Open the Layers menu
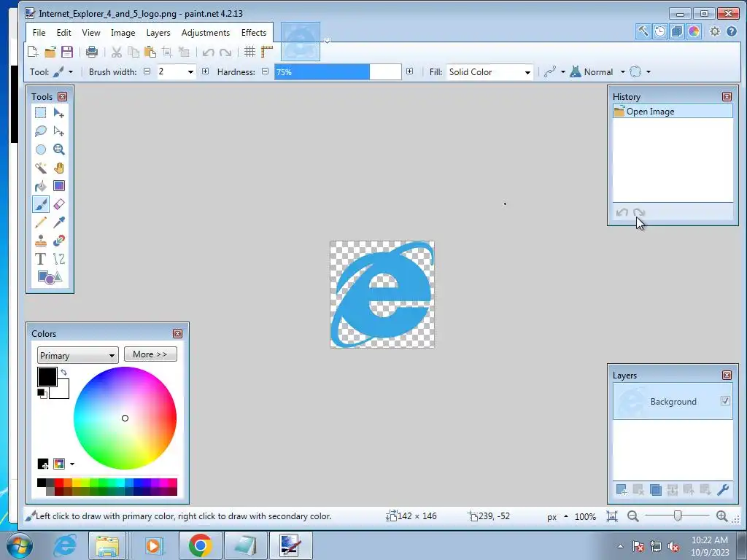The width and height of the screenshot is (747, 560). tap(158, 33)
